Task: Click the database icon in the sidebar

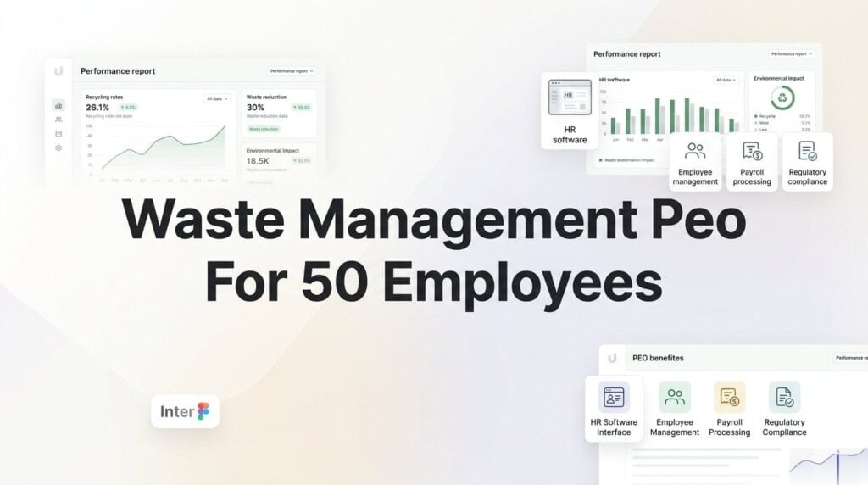Action: [58, 134]
